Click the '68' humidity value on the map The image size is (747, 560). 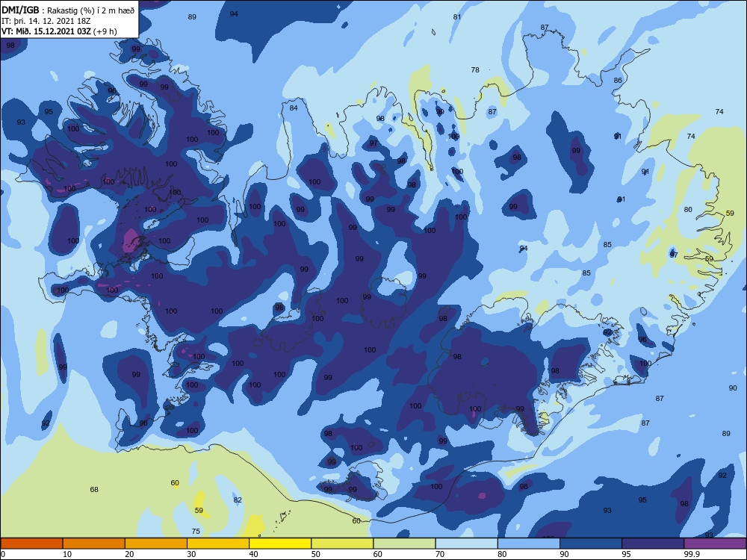point(94,489)
